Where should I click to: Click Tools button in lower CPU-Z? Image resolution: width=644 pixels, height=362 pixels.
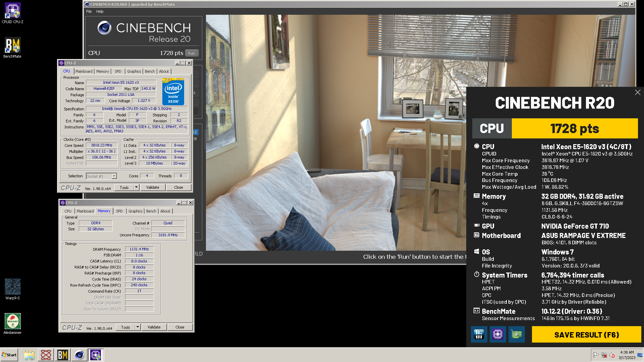point(125,327)
